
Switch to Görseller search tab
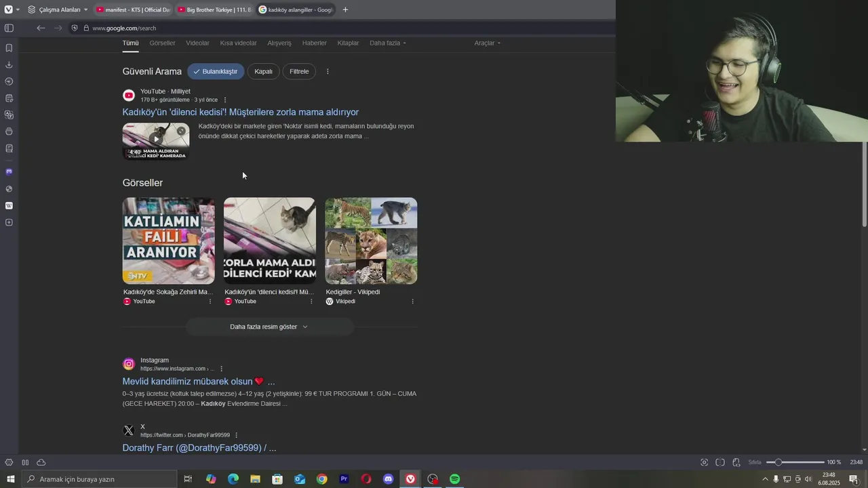coord(162,43)
